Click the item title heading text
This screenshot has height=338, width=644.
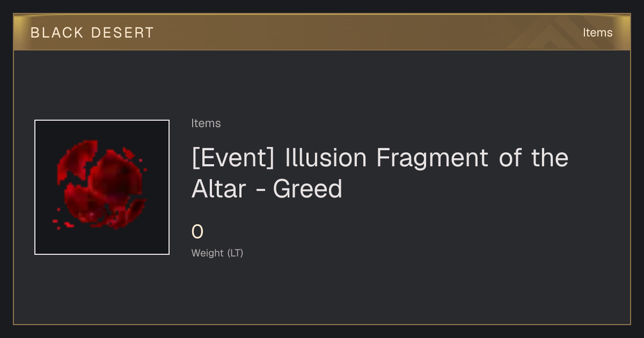[x=380, y=173]
